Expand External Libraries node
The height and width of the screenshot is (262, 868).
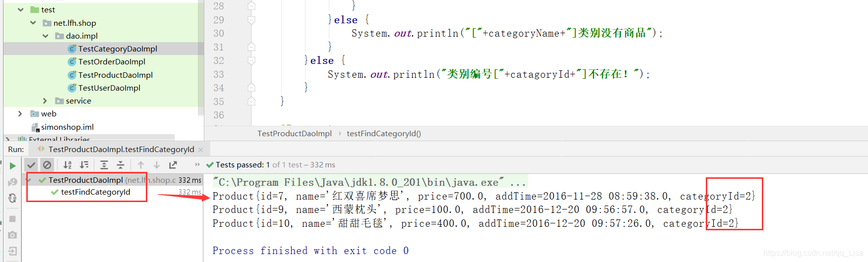click(x=8, y=139)
